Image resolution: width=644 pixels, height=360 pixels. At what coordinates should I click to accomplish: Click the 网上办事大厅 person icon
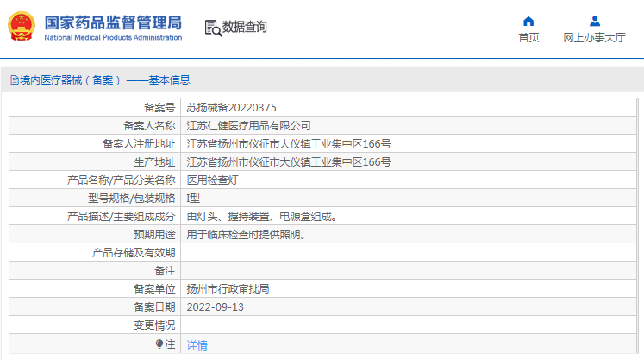(x=594, y=21)
